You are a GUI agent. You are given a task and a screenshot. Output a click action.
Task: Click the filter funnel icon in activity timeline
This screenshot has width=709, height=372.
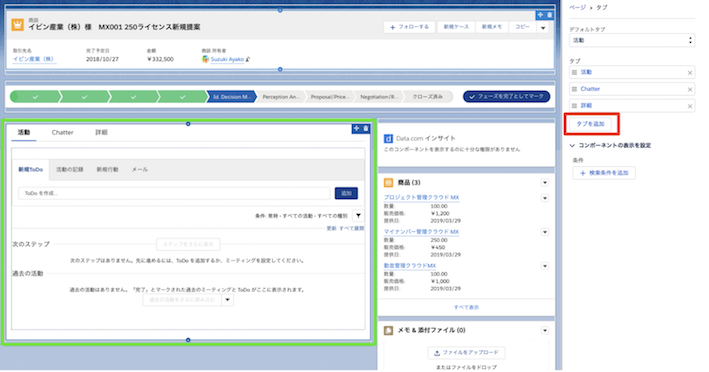pyautogui.click(x=358, y=216)
